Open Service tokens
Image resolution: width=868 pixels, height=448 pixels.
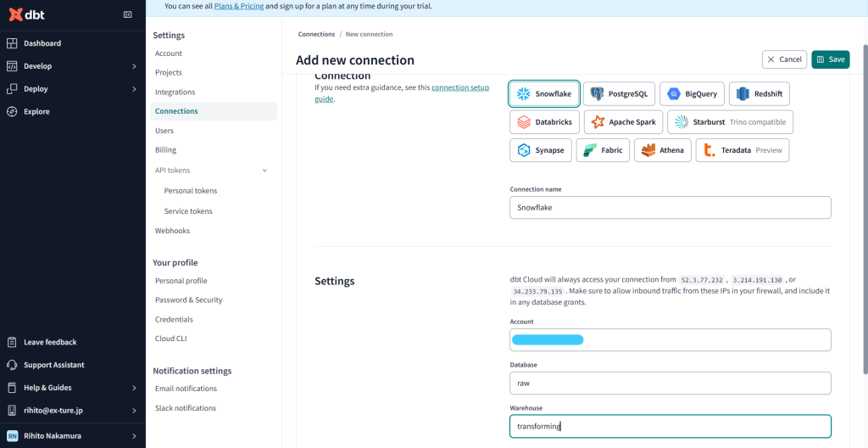[x=188, y=211]
